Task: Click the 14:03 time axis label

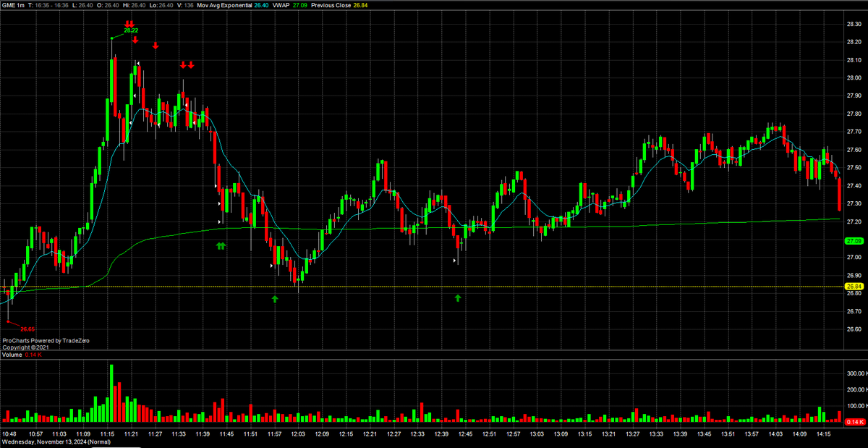Action: click(775, 434)
